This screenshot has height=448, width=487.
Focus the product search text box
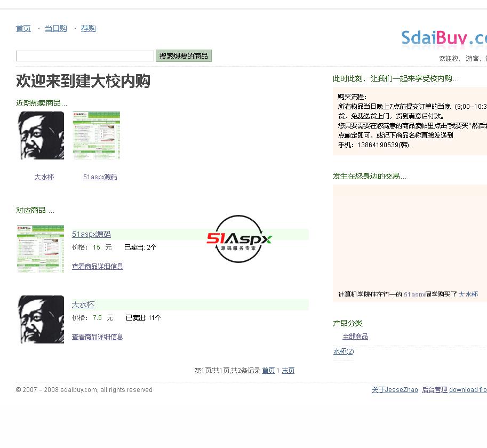point(85,56)
